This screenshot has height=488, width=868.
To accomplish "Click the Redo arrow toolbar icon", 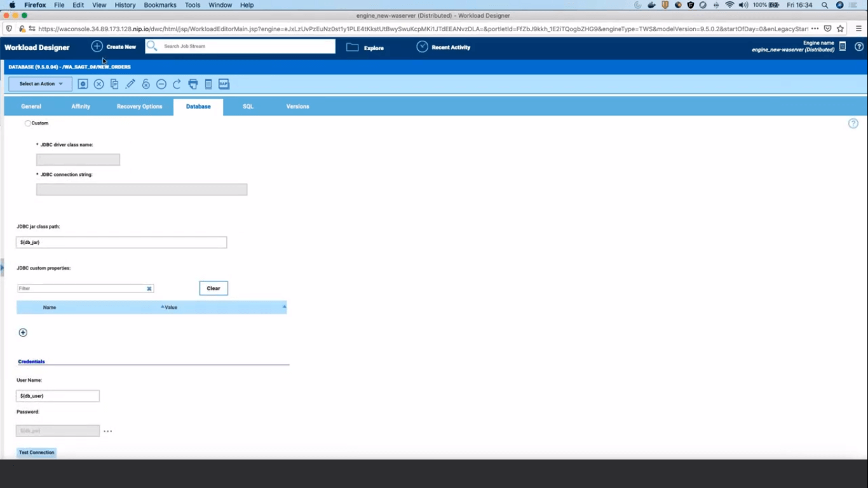I will (x=177, y=83).
